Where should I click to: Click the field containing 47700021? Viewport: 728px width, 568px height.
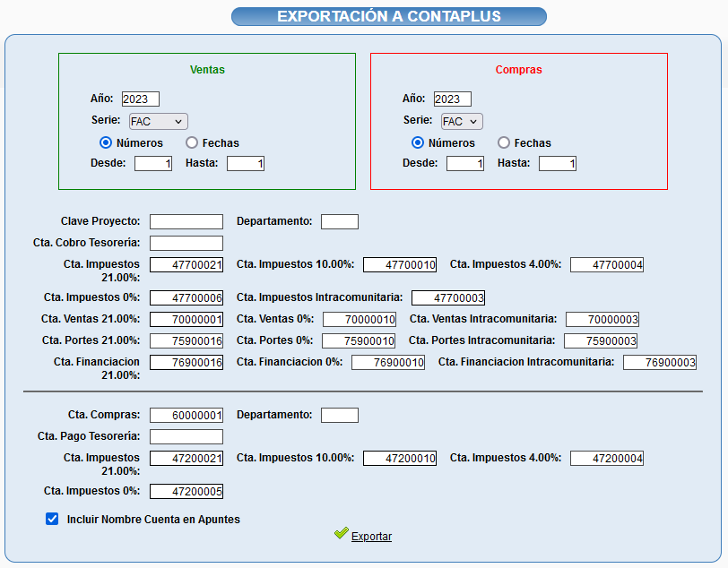[186, 265]
